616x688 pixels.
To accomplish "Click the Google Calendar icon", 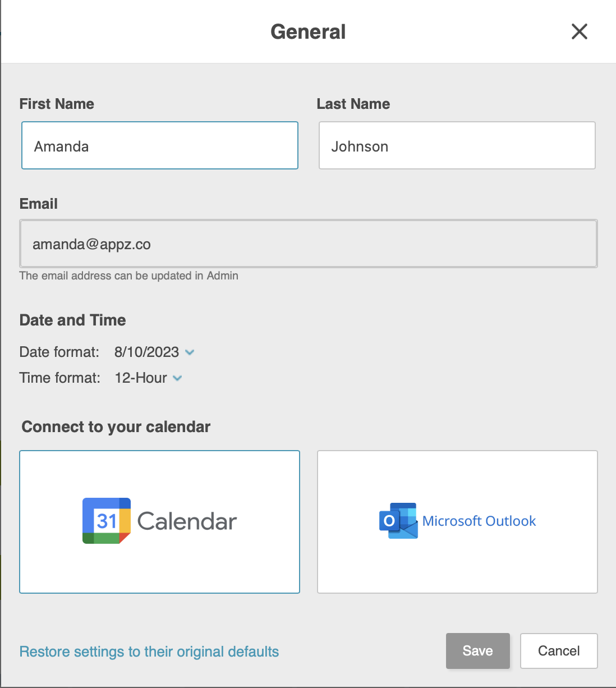I will 107,521.
